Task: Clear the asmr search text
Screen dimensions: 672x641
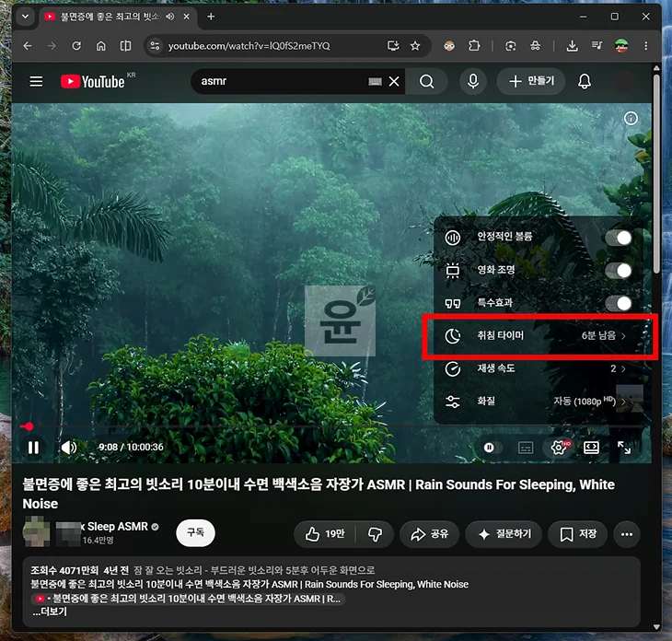Action: pyautogui.click(x=394, y=81)
